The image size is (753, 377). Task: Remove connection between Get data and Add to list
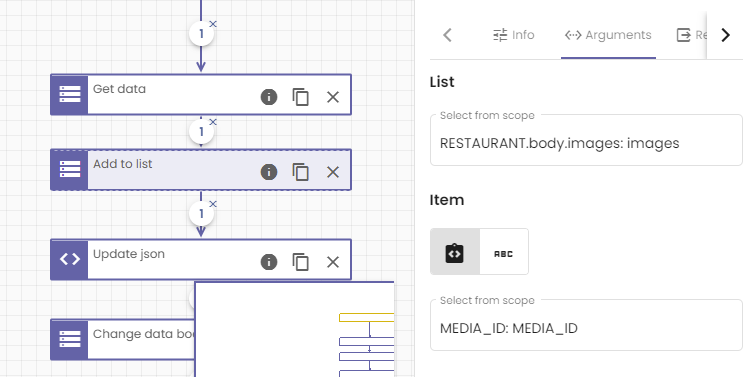click(x=213, y=122)
